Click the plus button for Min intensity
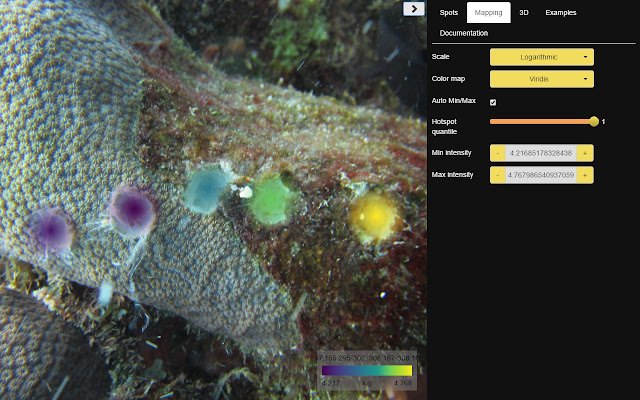 point(585,153)
